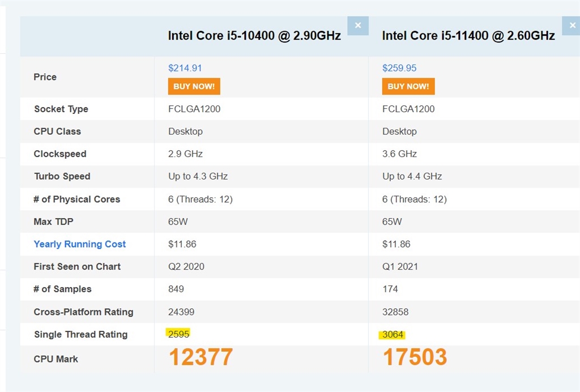
Task: Select the 849 samples value
Action: point(176,289)
